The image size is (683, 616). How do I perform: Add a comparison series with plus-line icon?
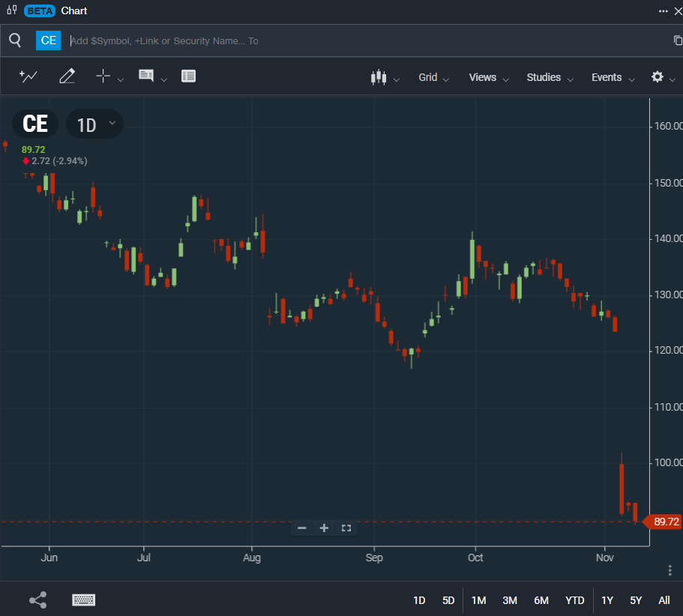click(x=28, y=76)
